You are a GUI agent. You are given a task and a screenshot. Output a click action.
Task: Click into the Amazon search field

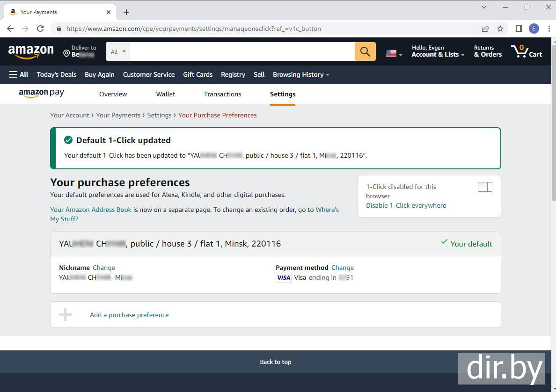tap(242, 52)
